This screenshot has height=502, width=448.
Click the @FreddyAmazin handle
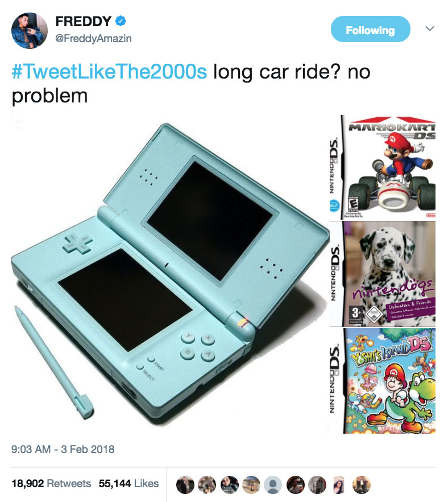tap(93, 39)
